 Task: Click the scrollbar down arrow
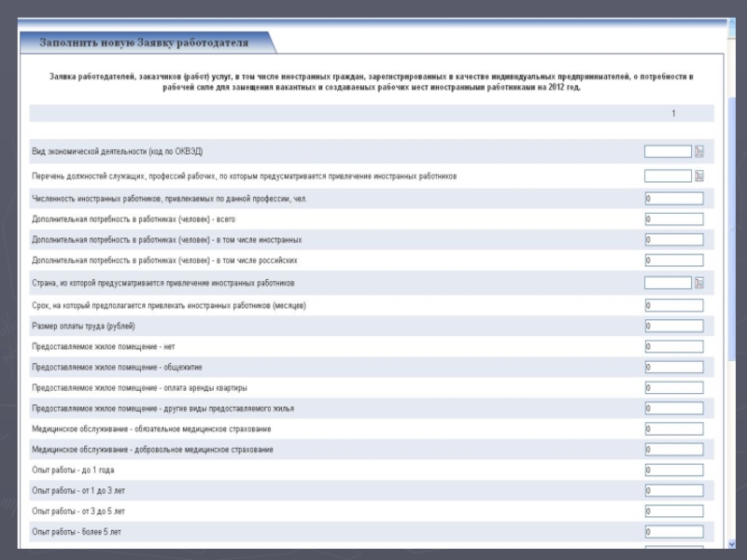(732, 544)
